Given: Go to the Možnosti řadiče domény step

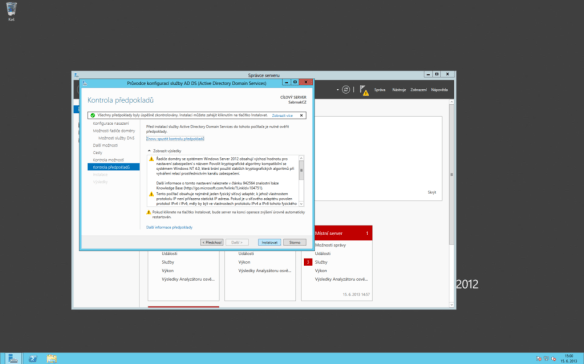Looking at the screenshot, I should [114, 131].
